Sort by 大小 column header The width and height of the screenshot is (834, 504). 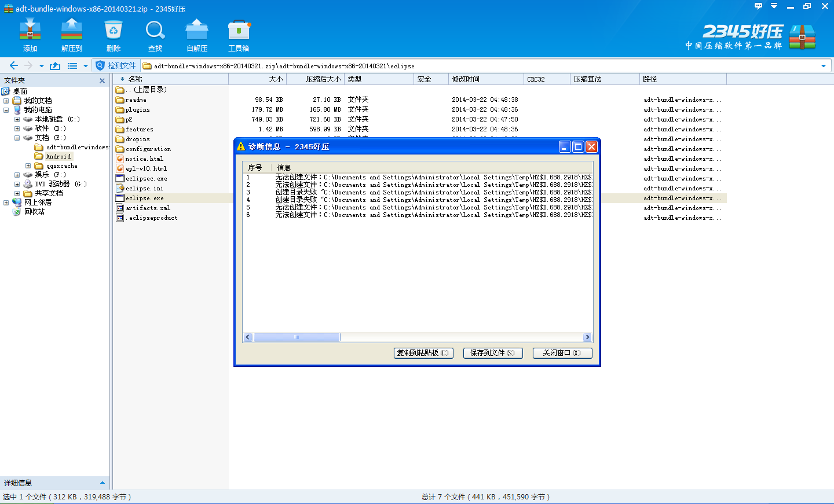(x=258, y=79)
